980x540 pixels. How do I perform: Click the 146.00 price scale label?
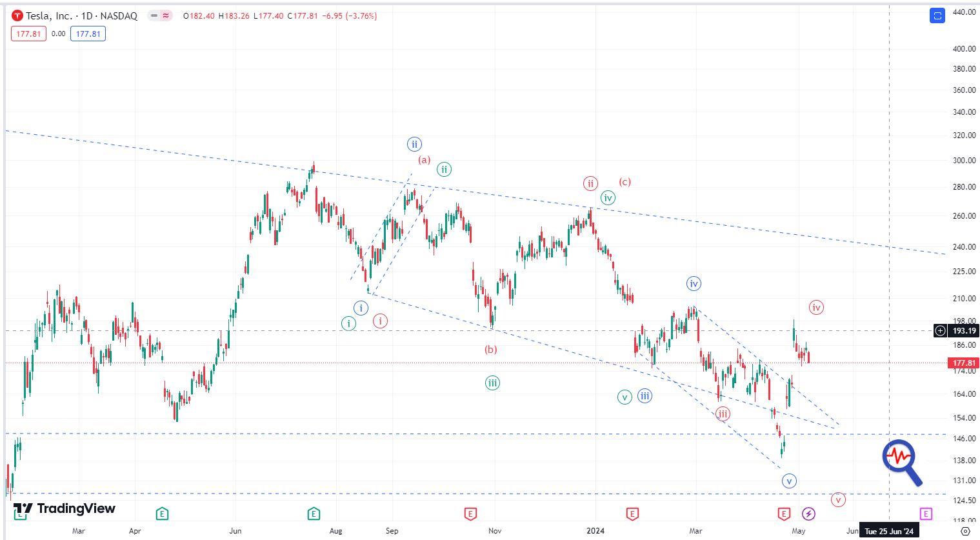pos(964,439)
